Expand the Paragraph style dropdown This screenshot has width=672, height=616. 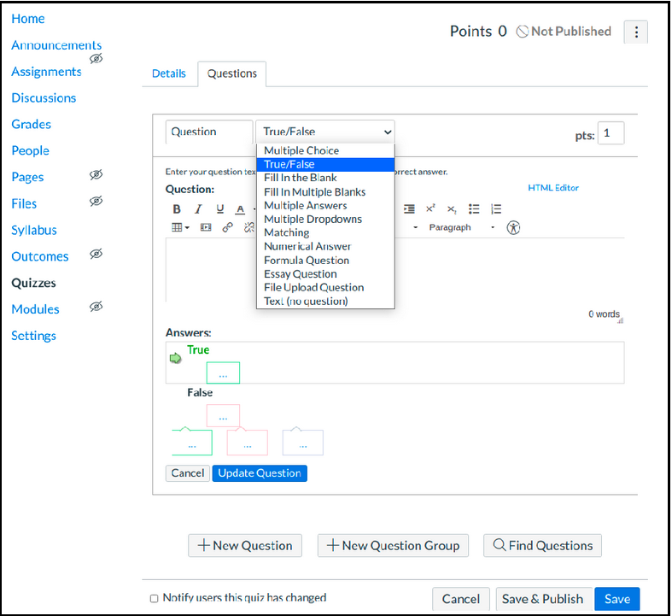(x=461, y=228)
